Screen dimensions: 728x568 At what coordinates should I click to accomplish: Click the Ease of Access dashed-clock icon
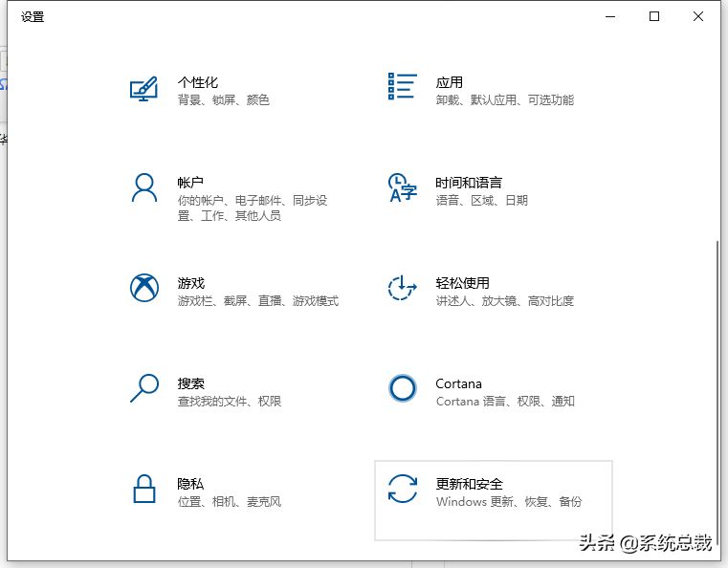pos(402,288)
